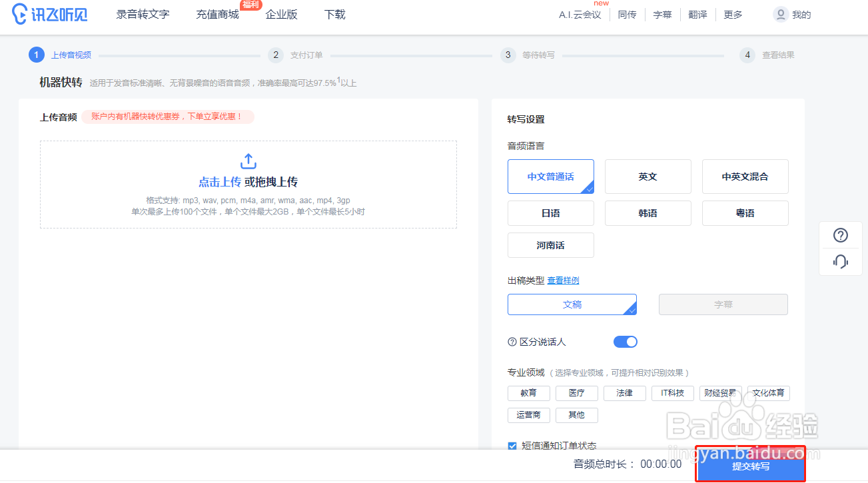Open the help question mark icon
The width and height of the screenshot is (868, 483).
pyautogui.click(x=841, y=235)
